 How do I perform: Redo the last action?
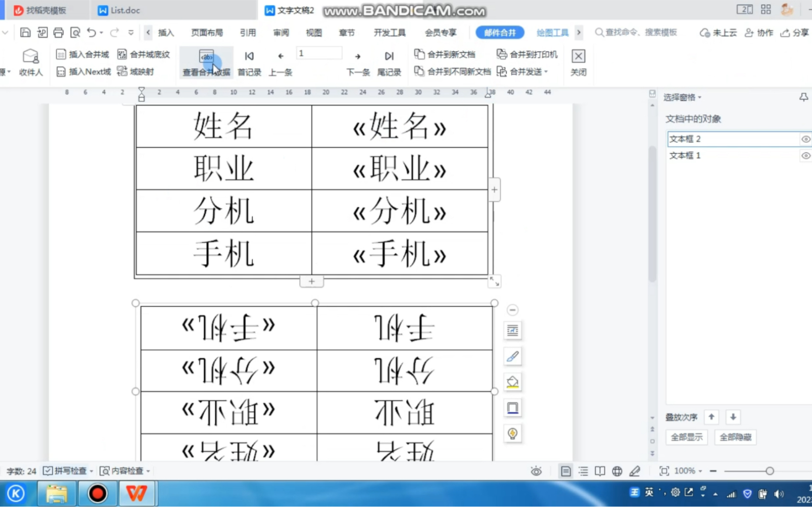(114, 33)
